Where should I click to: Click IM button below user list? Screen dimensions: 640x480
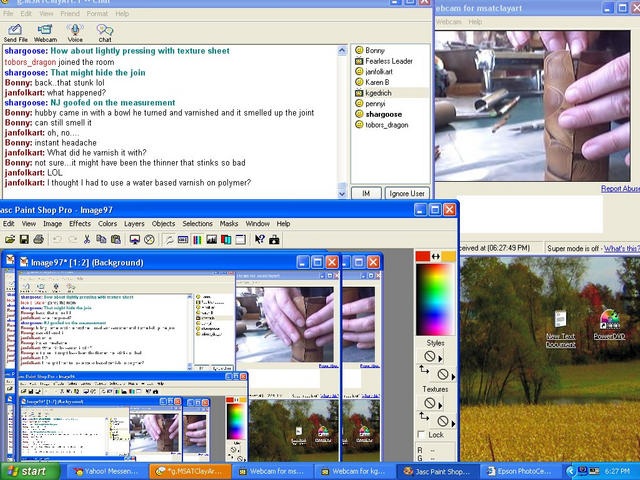366,193
